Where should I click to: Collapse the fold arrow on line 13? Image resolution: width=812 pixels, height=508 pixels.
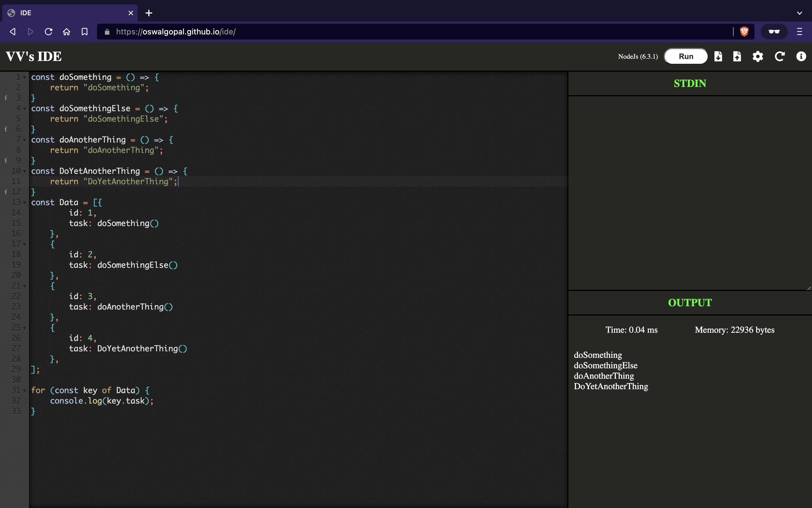coord(25,203)
